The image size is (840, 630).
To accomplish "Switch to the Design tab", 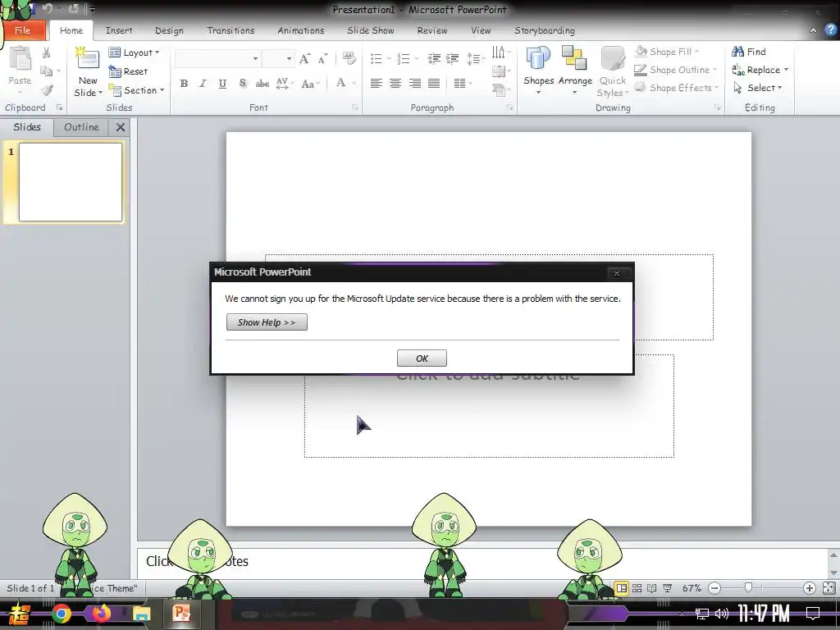I will pyautogui.click(x=169, y=30).
